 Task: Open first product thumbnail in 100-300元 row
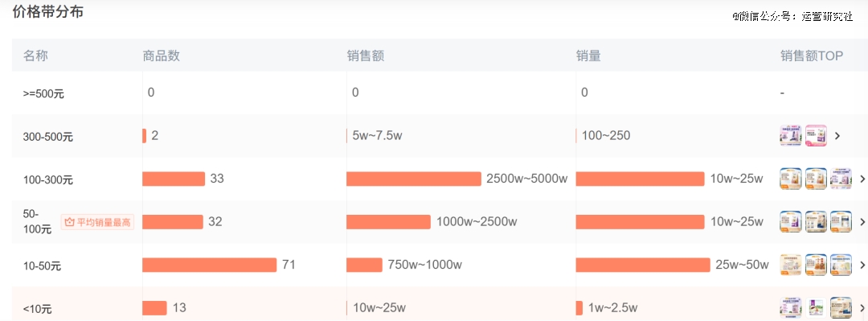click(x=791, y=179)
